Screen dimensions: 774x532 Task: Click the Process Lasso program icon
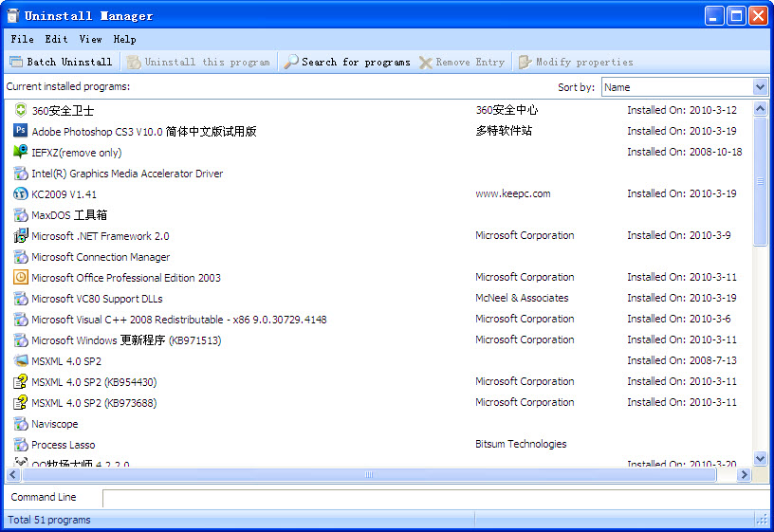pos(20,444)
